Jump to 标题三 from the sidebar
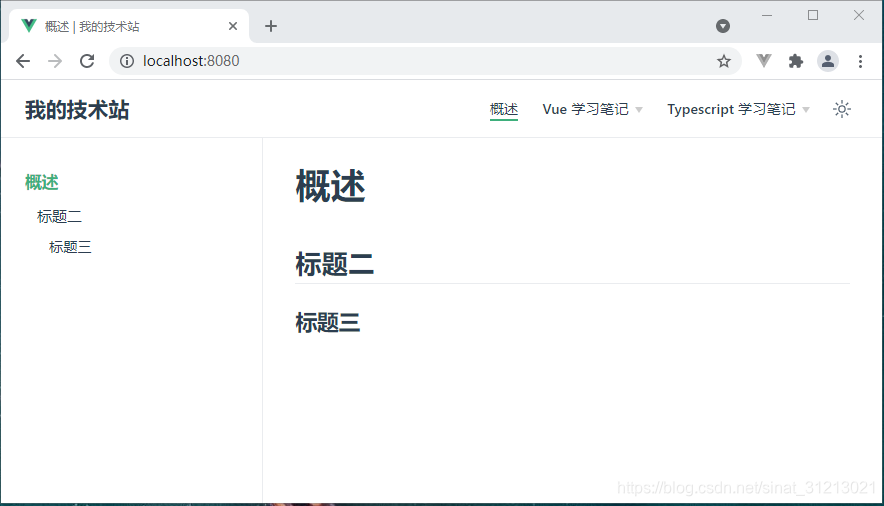The image size is (884, 506). (70, 247)
